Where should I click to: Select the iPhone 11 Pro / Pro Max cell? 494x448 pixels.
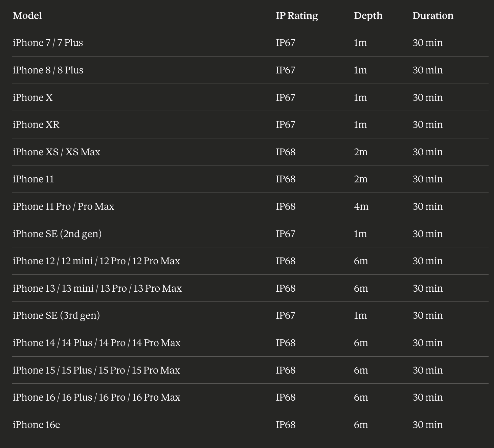tap(64, 206)
